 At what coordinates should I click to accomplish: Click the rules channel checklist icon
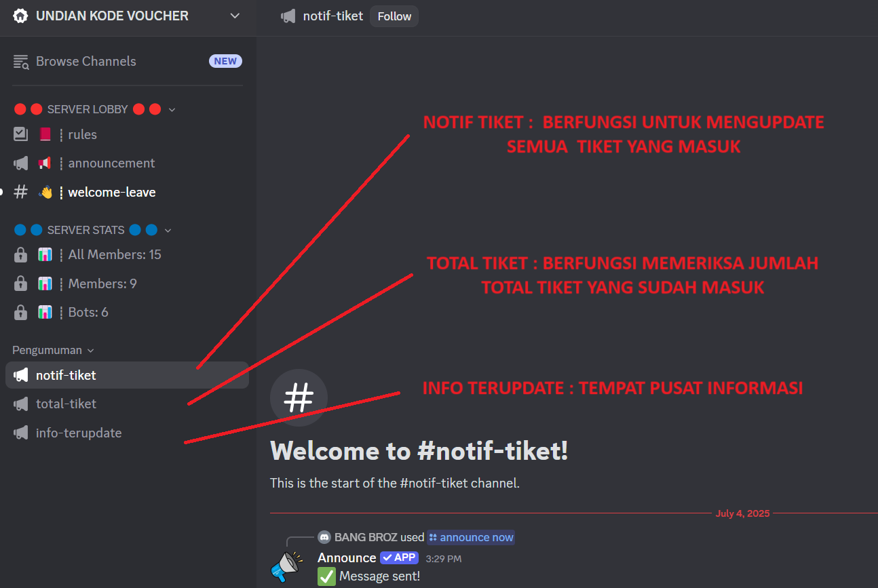tap(21, 134)
